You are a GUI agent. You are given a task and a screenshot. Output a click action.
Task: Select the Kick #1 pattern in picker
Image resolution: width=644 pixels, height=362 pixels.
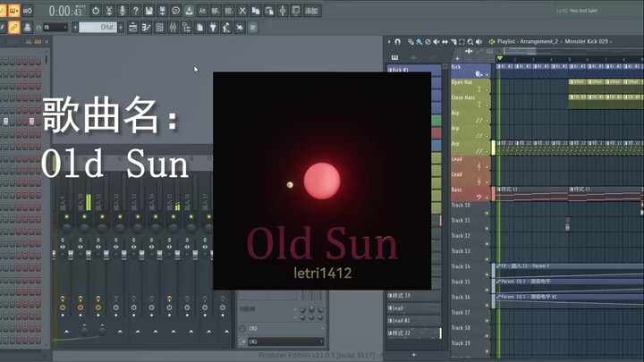pyautogui.click(x=414, y=70)
